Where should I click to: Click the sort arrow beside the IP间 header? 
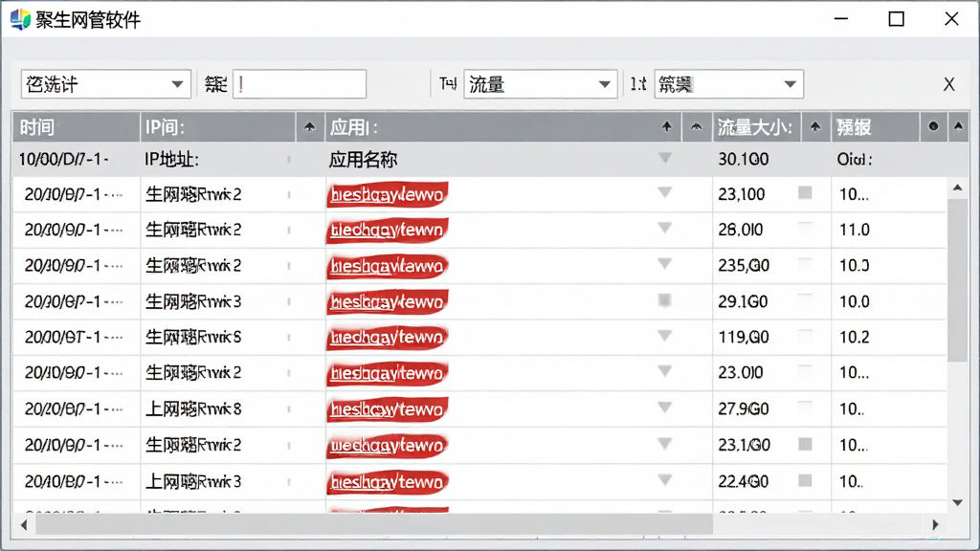pos(309,127)
